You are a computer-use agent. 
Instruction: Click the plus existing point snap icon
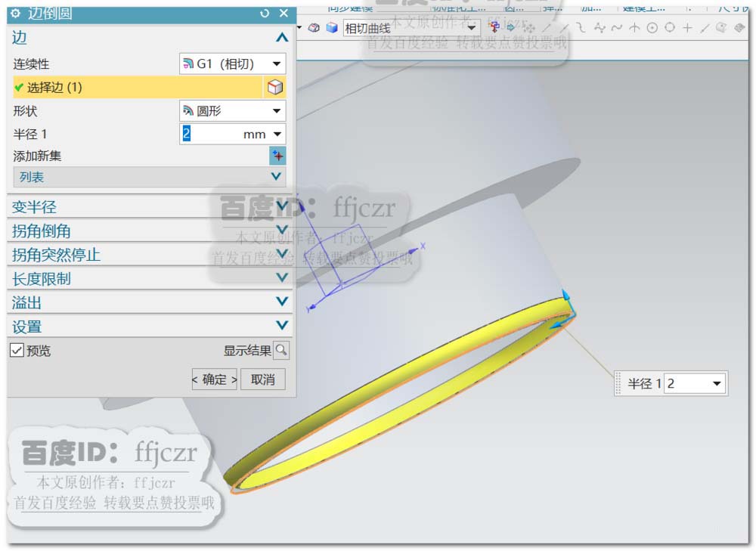(687, 28)
